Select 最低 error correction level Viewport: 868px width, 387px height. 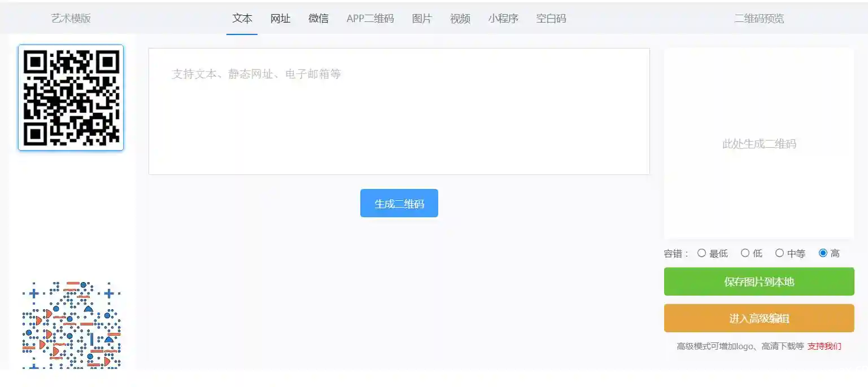[x=702, y=253]
